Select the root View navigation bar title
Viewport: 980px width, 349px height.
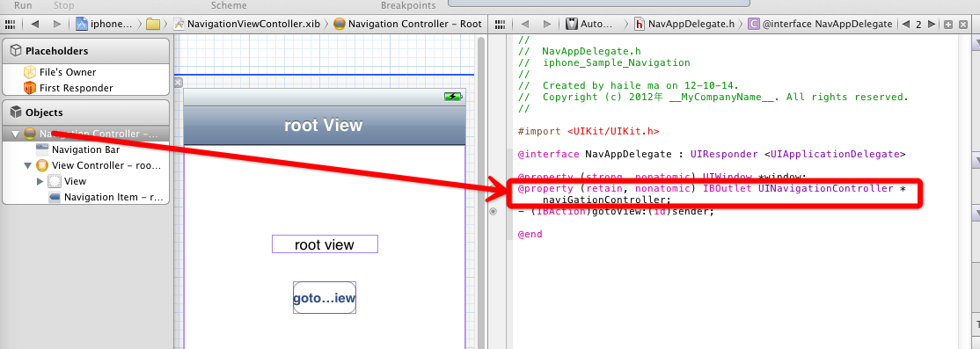point(323,125)
